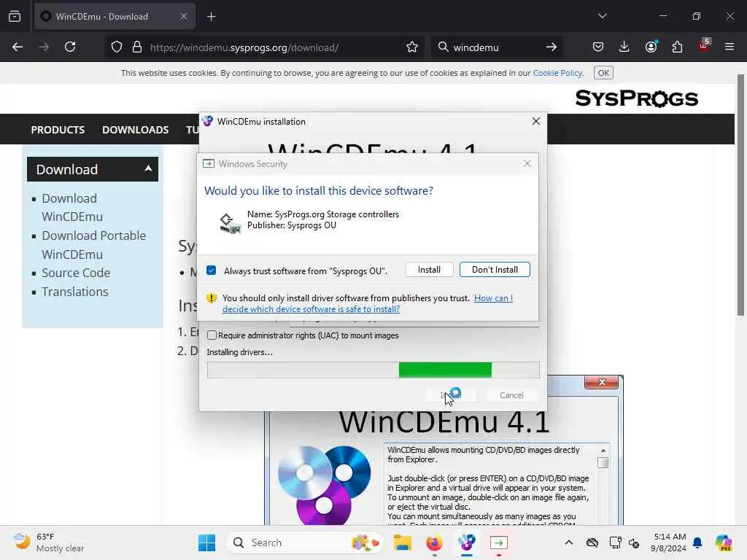Click OK on the cookie notice
747x560 pixels.
(x=603, y=73)
